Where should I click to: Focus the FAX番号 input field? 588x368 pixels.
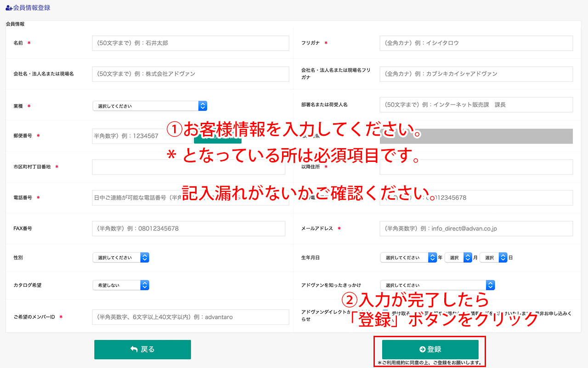click(188, 229)
